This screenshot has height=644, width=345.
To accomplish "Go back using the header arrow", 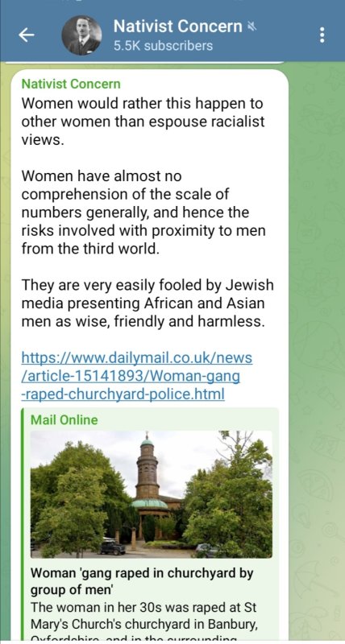I will click(x=27, y=35).
